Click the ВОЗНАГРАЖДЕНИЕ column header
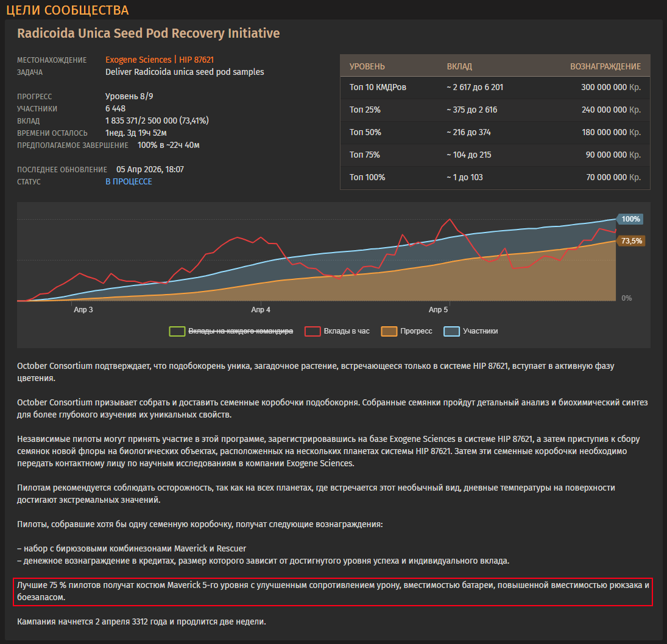667x644 pixels. point(605,66)
